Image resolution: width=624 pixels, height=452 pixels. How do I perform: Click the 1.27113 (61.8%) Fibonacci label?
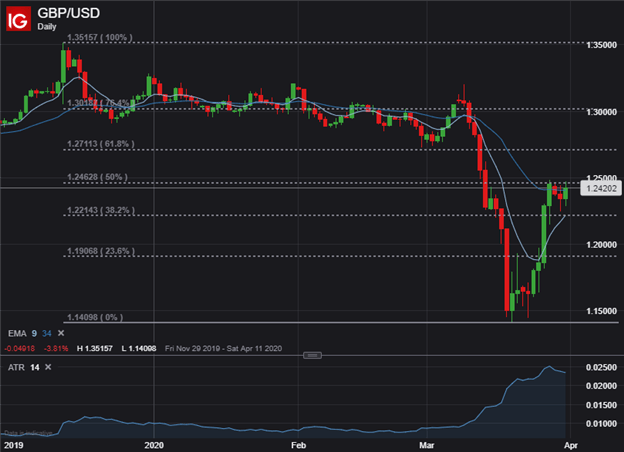click(x=101, y=144)
